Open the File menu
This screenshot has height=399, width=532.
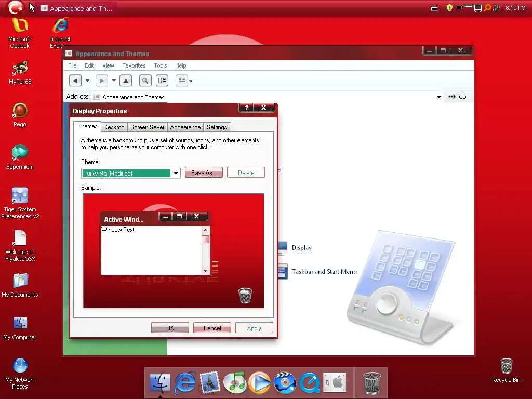pyautogui.click(x=72, y=65)
